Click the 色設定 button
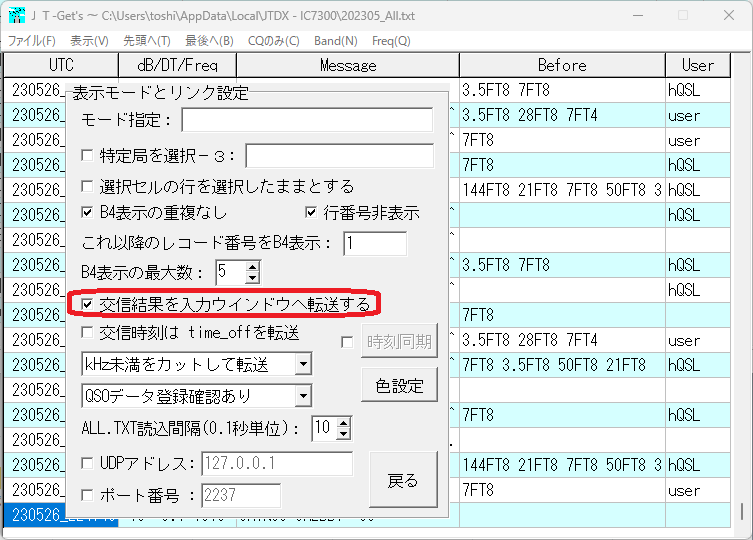Viewport: 753px width, 540px height. 399,385
